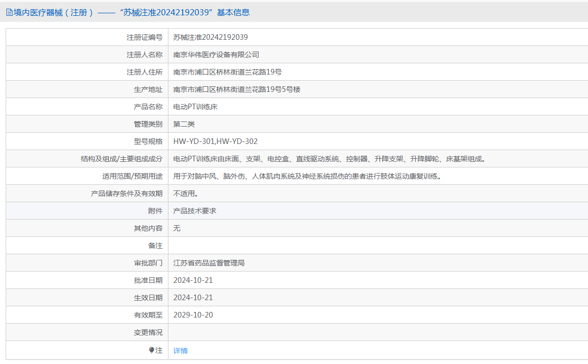Click the 注册人住所 label
Viewport: 588px width, 364px height.
click(x=144, y=72)
